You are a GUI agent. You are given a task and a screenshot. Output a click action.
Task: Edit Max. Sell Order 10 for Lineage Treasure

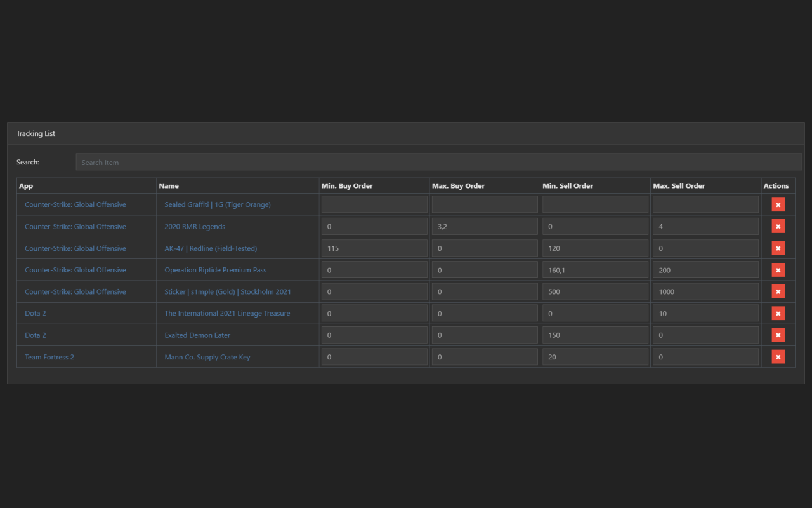(705, 313)
